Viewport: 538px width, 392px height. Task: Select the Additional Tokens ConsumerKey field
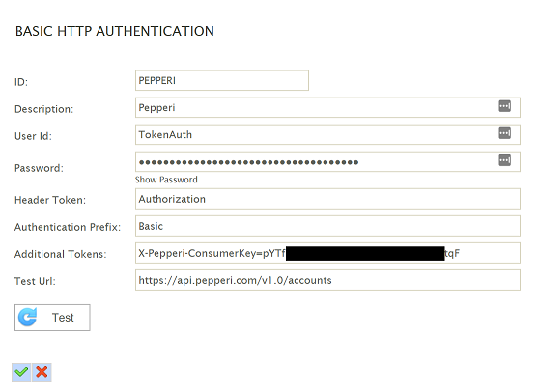pyautogui.click(x=327, y=253)
